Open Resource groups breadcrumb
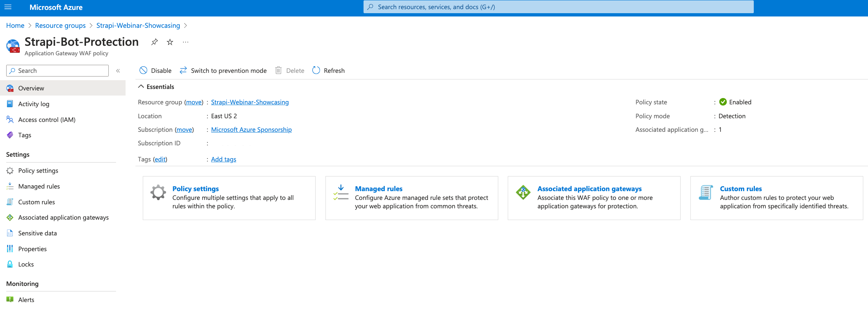Screen dimensions: 868x309 coord(60,25)
